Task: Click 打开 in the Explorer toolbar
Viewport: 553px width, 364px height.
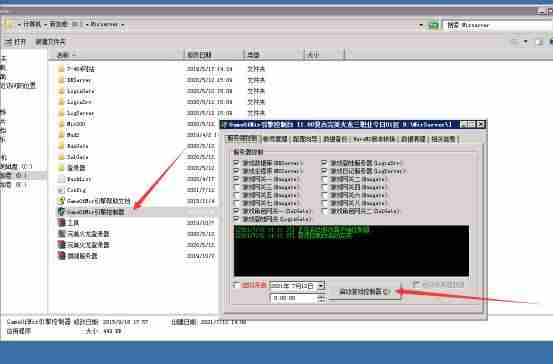Action: [15, 42]
